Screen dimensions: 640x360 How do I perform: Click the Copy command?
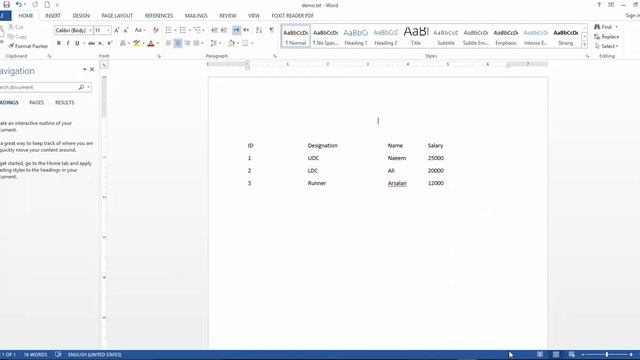click(x=17, y=36)
